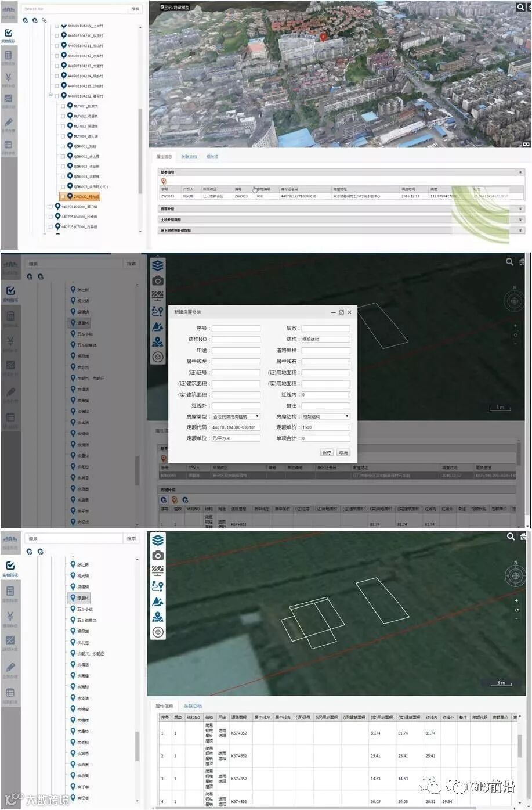532x810 pixels.
Task: Click the 搜索 button in bottom panel
Action: [x=132, y=538]
